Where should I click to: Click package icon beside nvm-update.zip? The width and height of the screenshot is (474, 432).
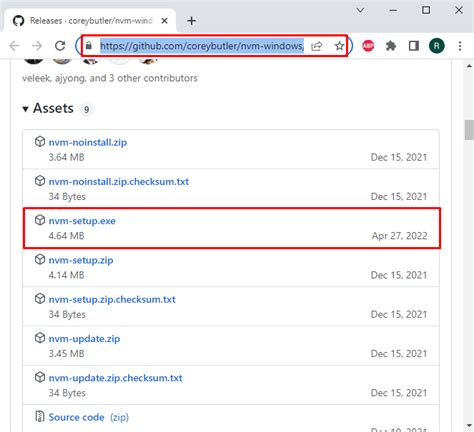(x=40, y=338)
